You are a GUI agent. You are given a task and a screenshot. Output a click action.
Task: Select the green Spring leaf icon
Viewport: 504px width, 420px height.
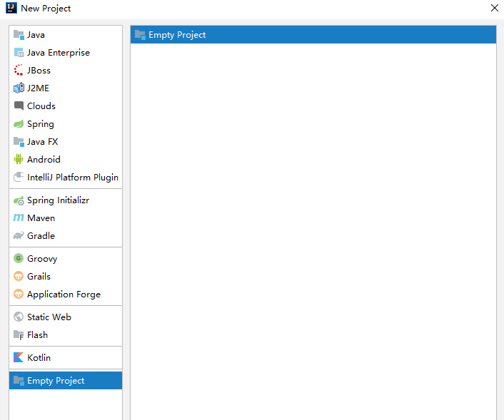pos(19,124)
